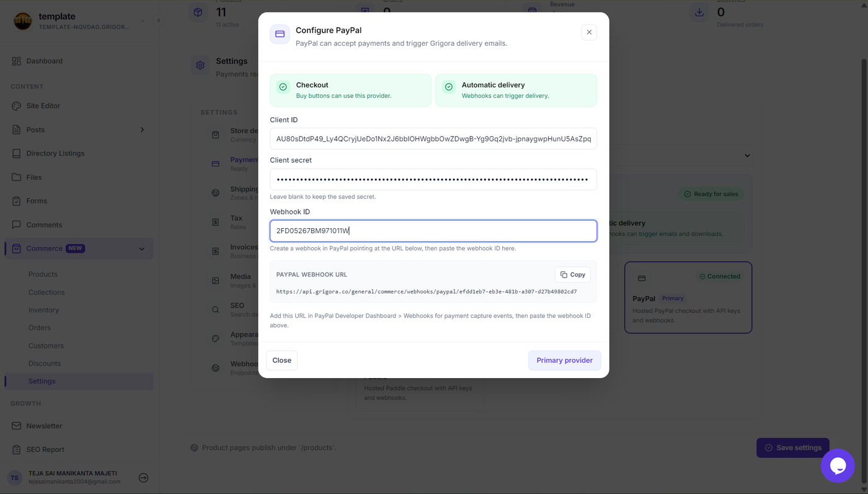Open the chat support bubble
868x494 pixels.
[x=838, y=465]
